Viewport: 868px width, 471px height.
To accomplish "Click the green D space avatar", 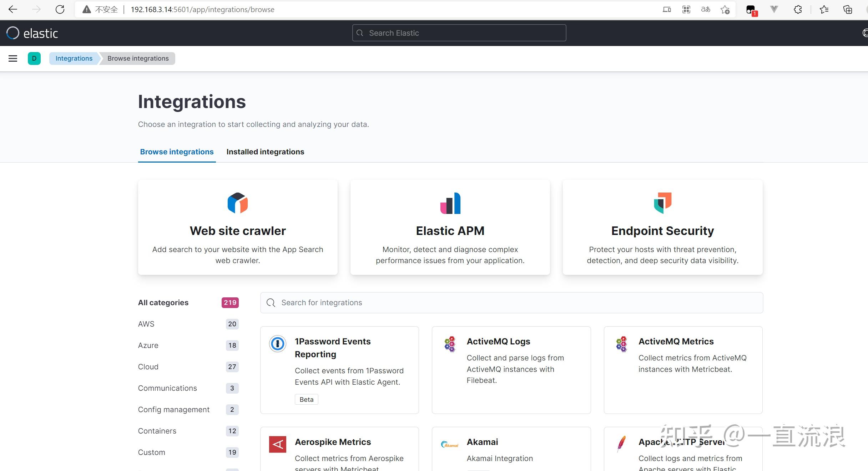I will pyautogui.click(x=34, y=58).
